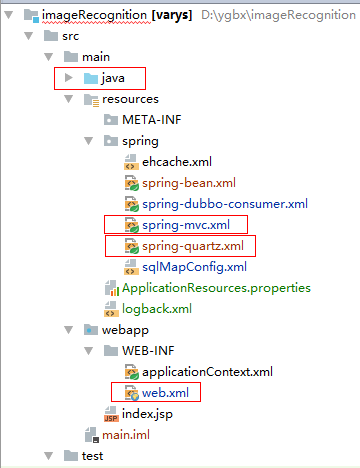Screen dimensions: 360x468
Task: Collapse the src folder arrow
Action: pos(29,36)
